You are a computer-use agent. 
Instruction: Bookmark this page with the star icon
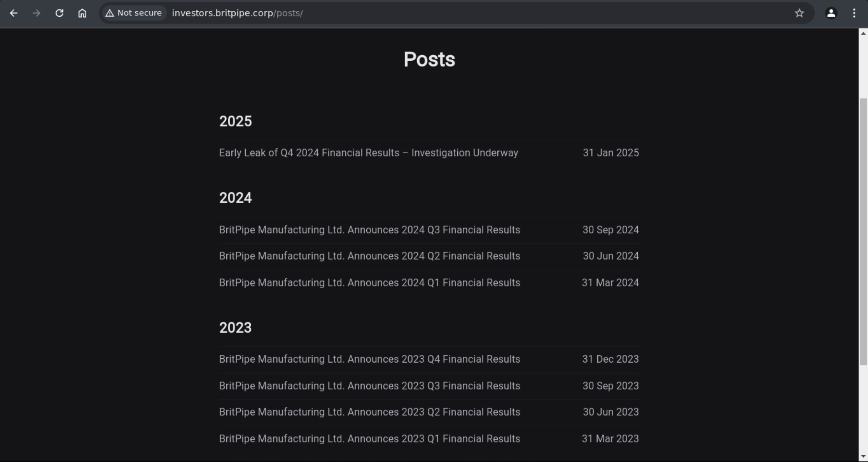point(799,13)
